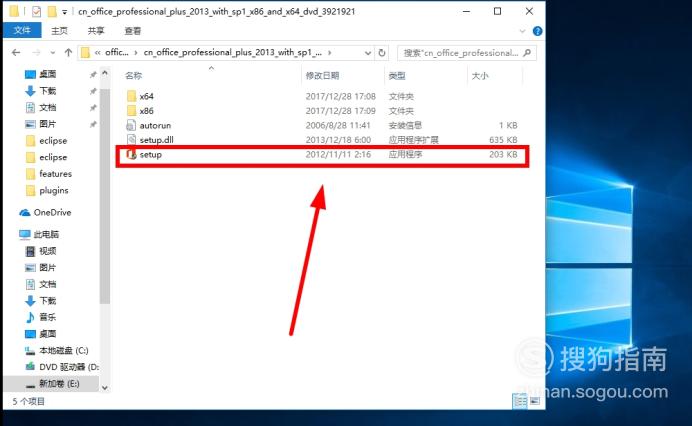Screen dimensions: 692x426
Task: Click the 2012/11/11 2:16 date cell
Action: click(338, 155)
